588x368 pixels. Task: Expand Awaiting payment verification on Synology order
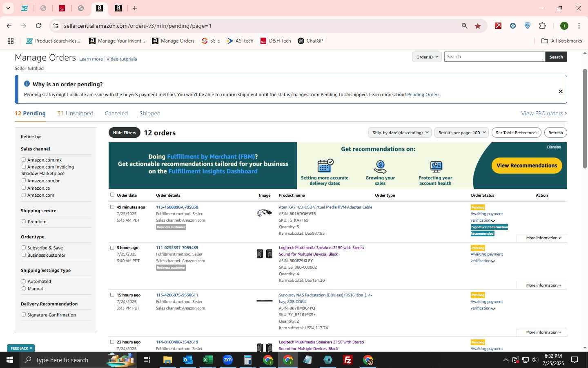pyautogui.click(x=493, y=309)
